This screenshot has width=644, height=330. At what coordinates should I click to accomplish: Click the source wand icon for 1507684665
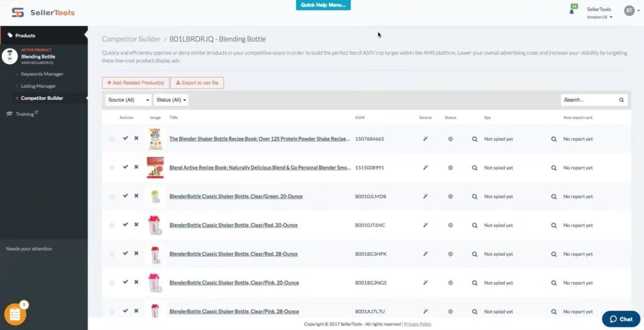pyautogui.click(x=426, y=139)
